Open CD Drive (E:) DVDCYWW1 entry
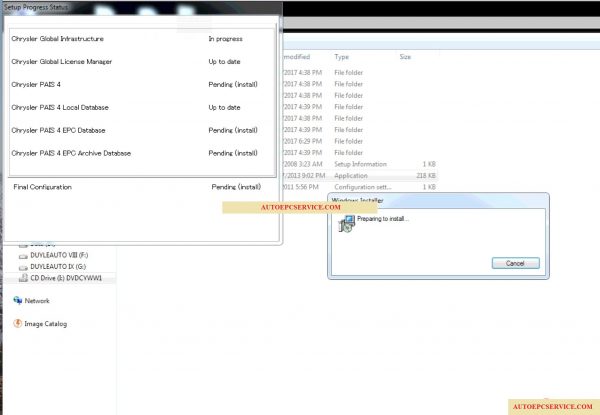Viewport: 600px width, 415px height. [66, 278]
